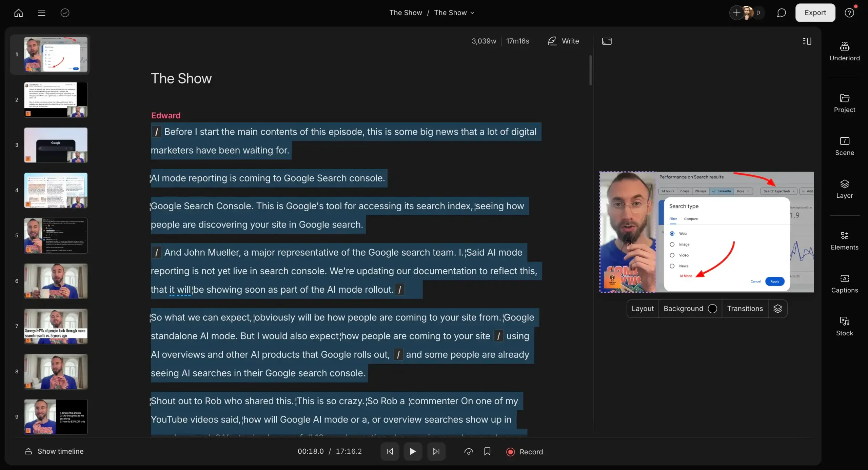Toggle fullscreen canvas view
Image resolution: width=868 pixels, height=470 pixels.
(x=606, y=41)
